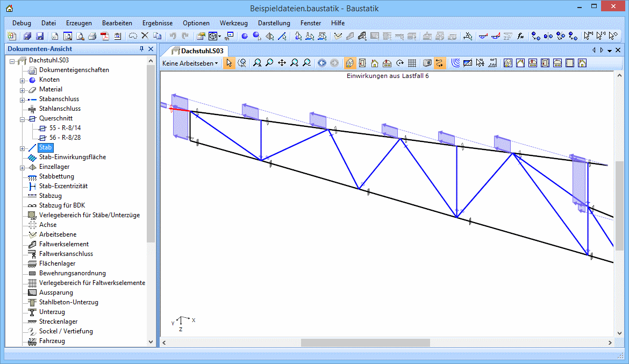Screen dimensions: 629x364
Task: Expand the Knoten tree node
Action: 23,80
